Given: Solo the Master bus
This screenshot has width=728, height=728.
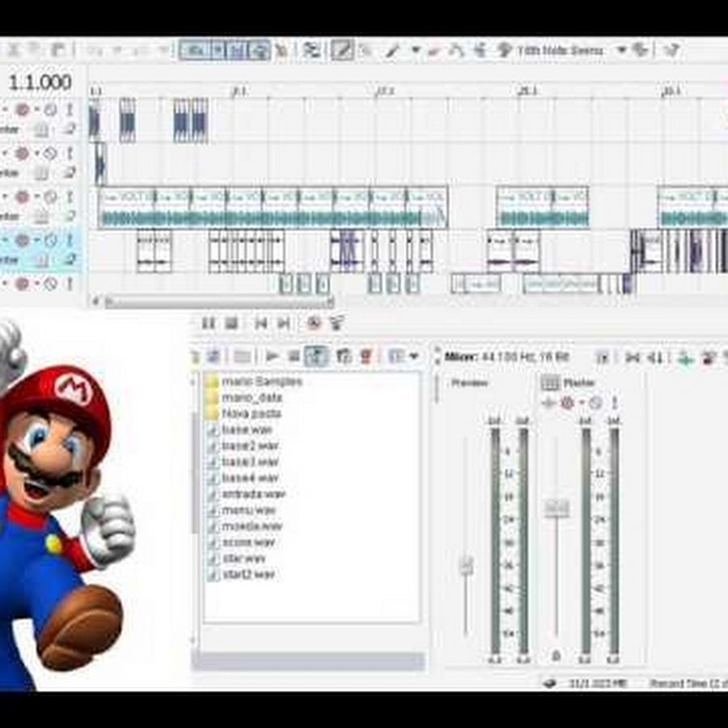Looking at the screenshot, I should pos(615,403).
